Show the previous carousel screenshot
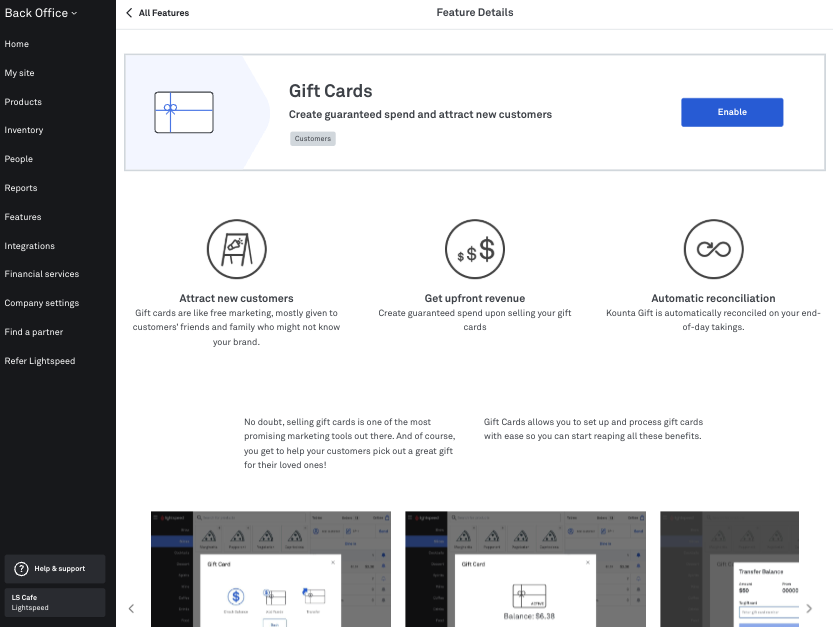Viewport: 833px width, 627px height. (x=131, y=608)
